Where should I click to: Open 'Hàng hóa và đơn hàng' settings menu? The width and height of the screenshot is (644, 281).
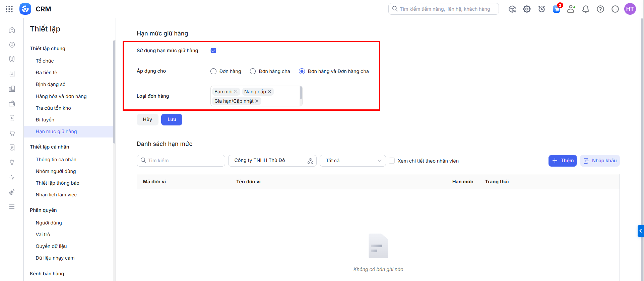[61, 96]
